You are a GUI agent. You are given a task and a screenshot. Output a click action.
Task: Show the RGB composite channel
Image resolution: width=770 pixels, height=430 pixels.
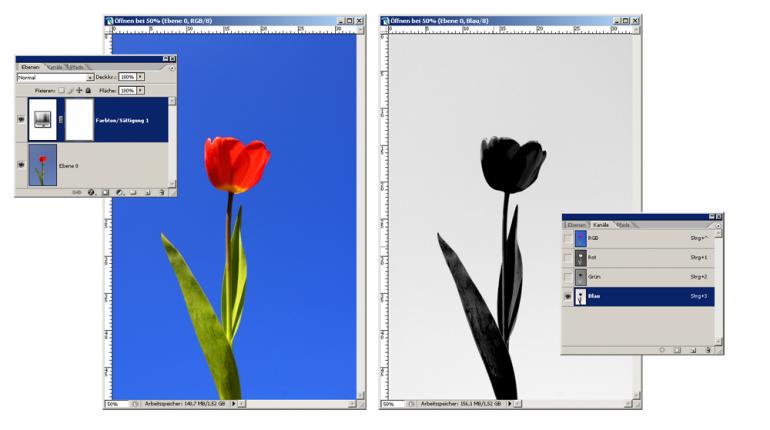point(568,238)
